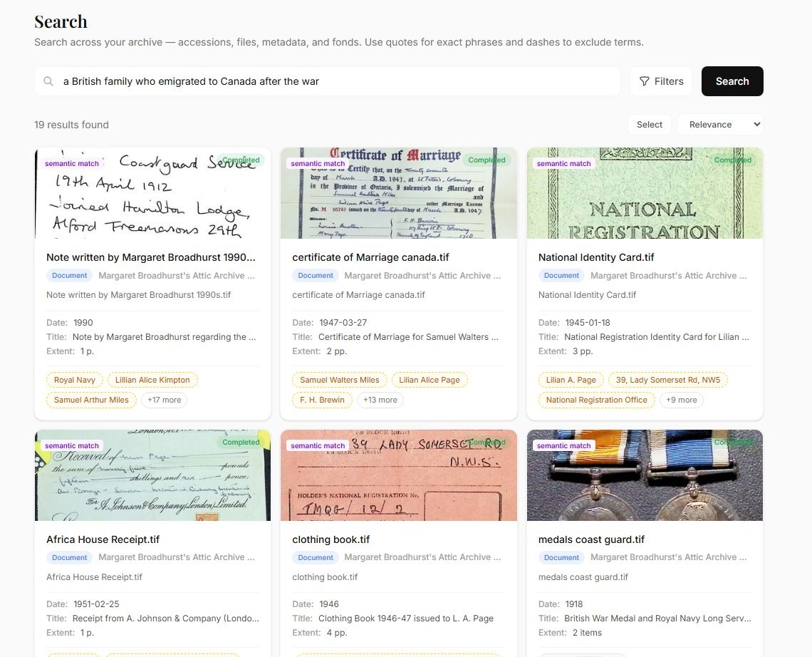The height and width of the screenshot is (657, 812).
Task: Click Select to choose results
Action: [650, 125]
